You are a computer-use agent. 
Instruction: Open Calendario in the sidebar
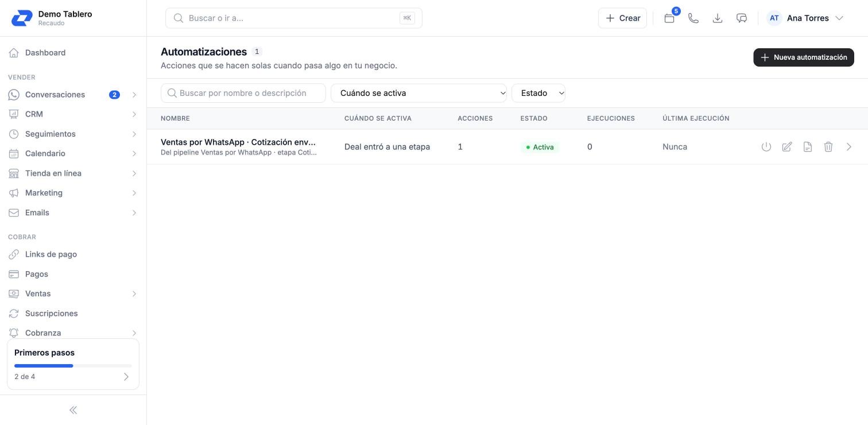(73, 153)
